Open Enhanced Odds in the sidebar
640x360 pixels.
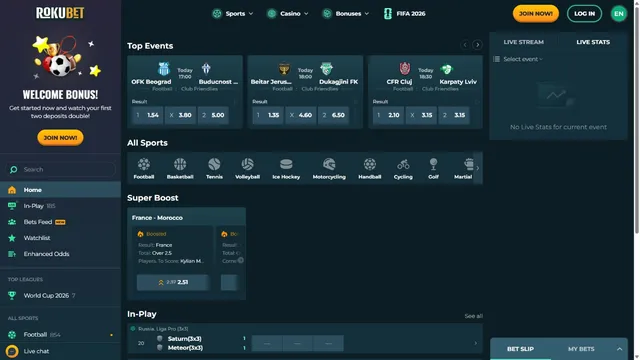(x=60, y=253)
